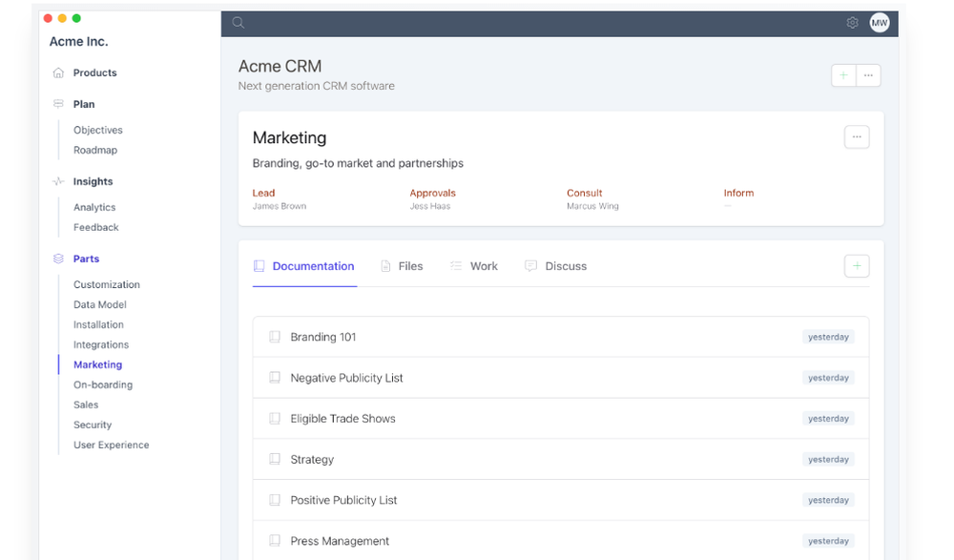The height and width of the screenshot is (560, 954).
Task: Open Objectives under Plan
Action: 98,130
